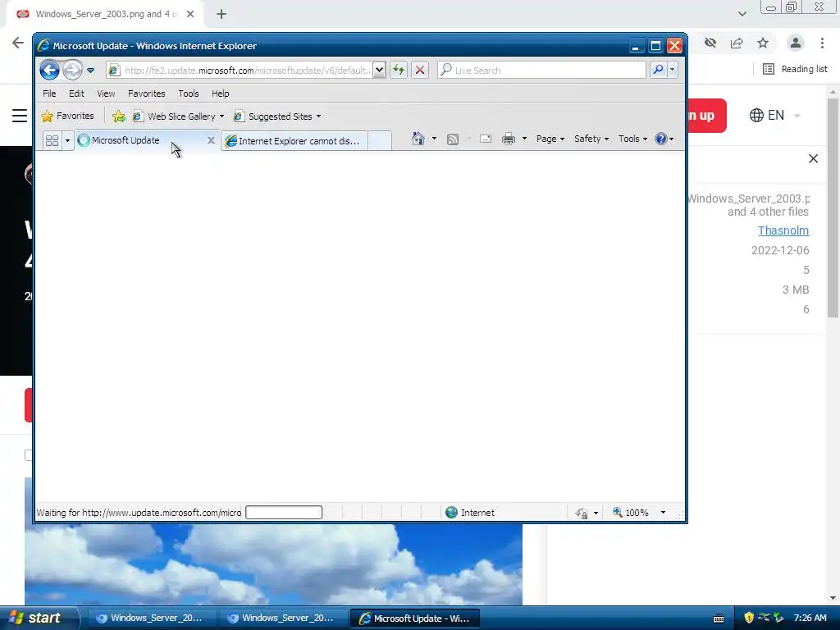Click the Read Mail icon
The image size is (840, 630).
(486, 139)
